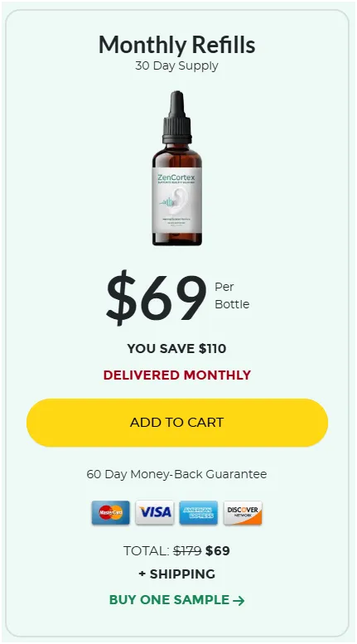Viewport: 357px width, 644px height.
Task: Click the Visa payment icon
Action: (155, 512)
